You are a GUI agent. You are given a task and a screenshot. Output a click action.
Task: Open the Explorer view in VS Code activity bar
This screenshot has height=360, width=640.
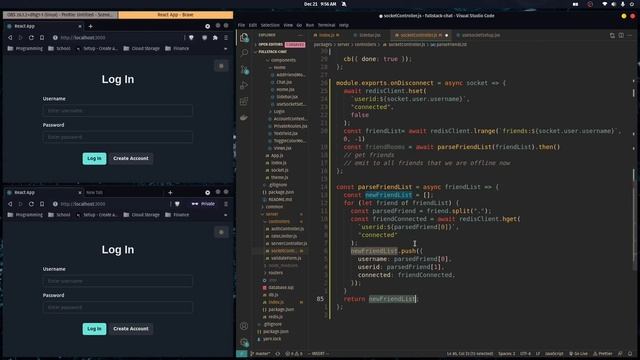point(244,38)
